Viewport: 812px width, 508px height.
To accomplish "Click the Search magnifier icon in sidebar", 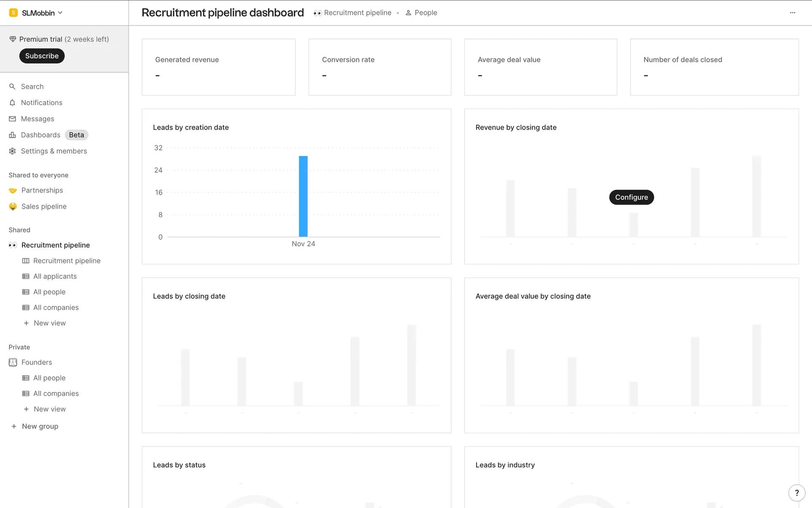I will tap(12, 86).
